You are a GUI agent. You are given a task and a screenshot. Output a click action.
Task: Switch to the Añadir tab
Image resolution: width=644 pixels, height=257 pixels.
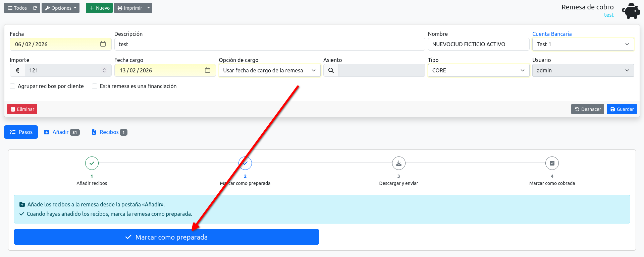(62, 132)
